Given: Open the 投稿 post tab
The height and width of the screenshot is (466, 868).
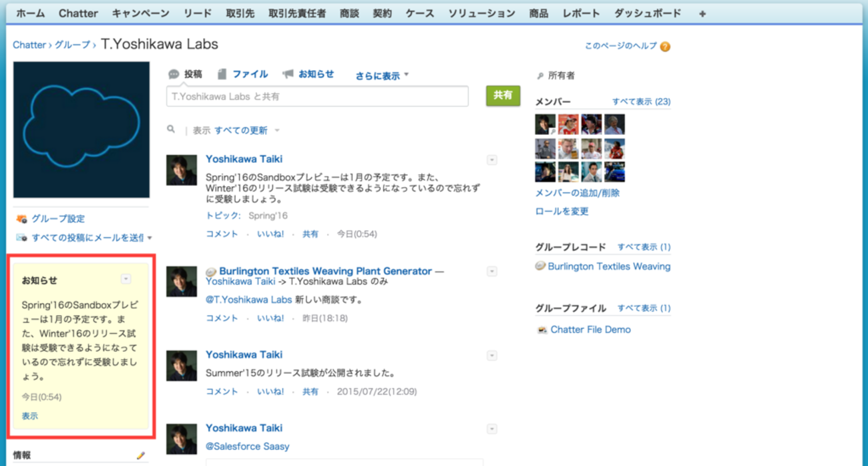Looking at the screenshot, I should [x=185, y=74].
